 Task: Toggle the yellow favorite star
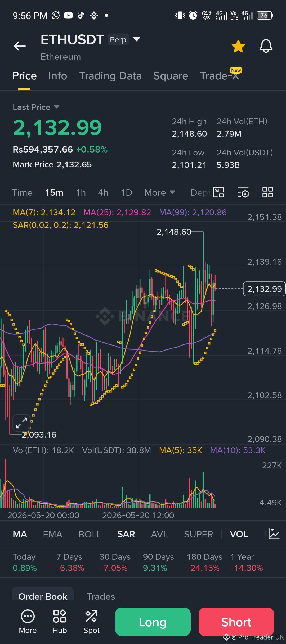coord(238,46)
